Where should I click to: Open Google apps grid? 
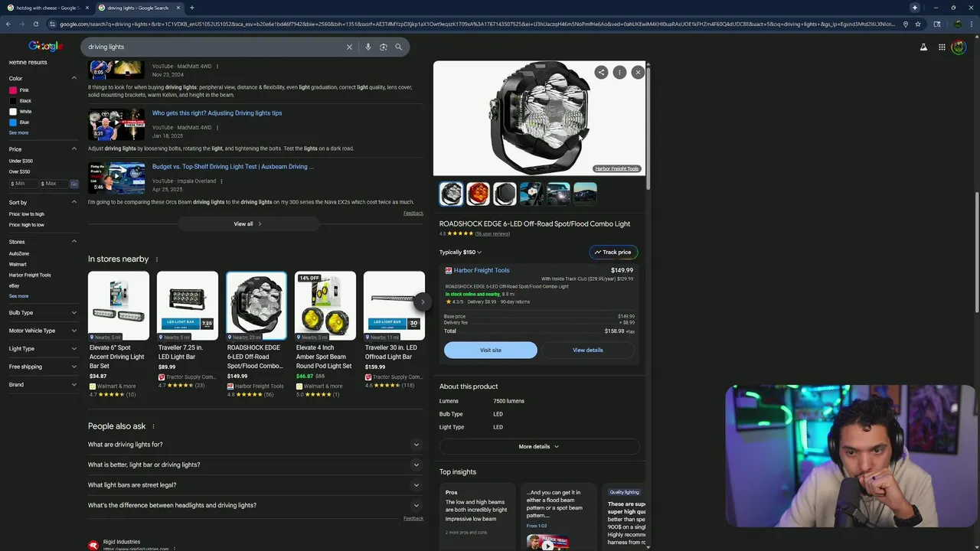(x=942, y=47)
